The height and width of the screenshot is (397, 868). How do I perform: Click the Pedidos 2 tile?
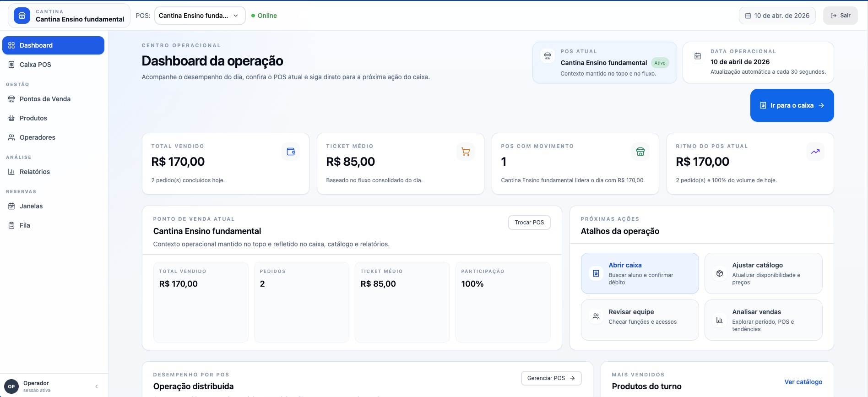tap(302, 302)
